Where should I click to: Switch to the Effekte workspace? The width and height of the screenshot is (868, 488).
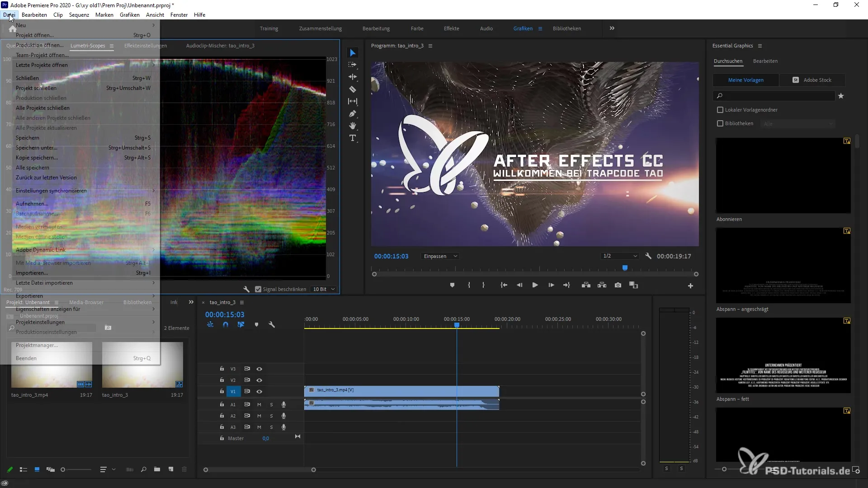(x=451, y=28)
